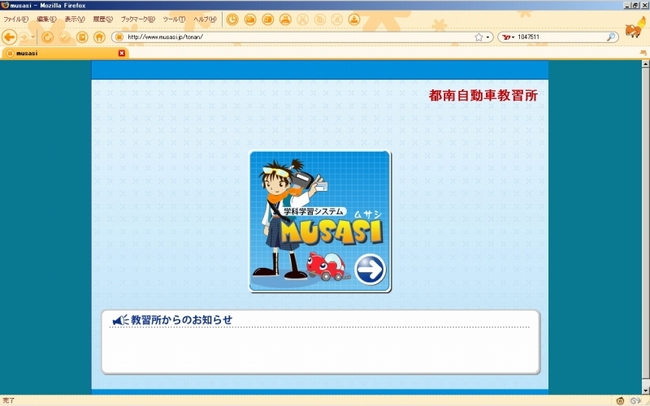Click the downloads toolbar icon
Viewport: 650px width, 406px height.
[354, 19]
